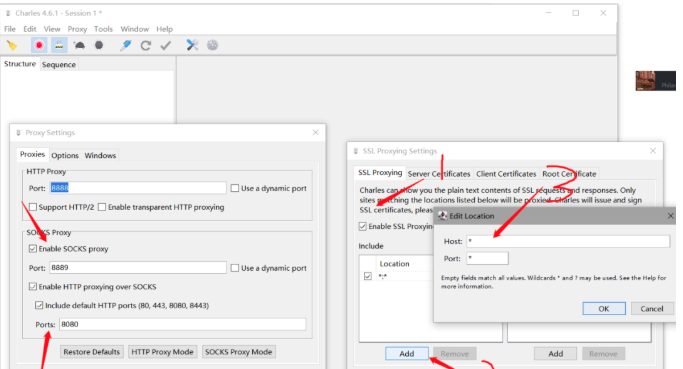Open the Window menu
Screen dimensions: 683x369
point(135,29)
